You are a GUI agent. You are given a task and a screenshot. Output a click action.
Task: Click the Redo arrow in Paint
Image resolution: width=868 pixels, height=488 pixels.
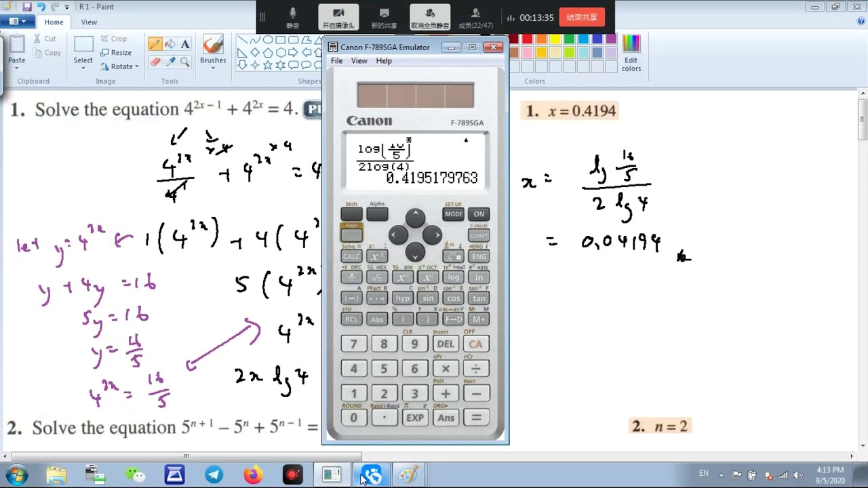(54, 7)
